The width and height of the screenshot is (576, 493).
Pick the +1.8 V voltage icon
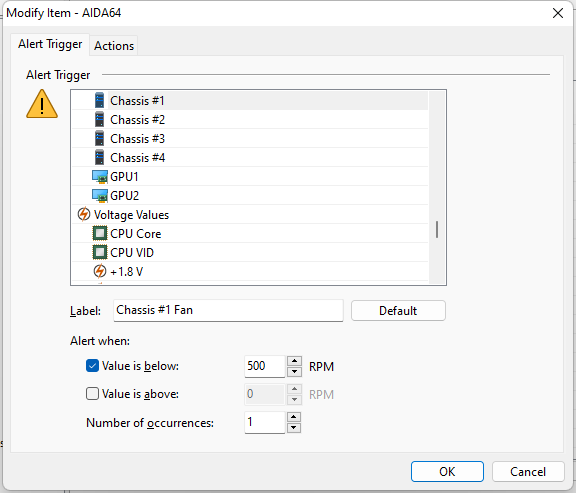(x=100, y=271)
